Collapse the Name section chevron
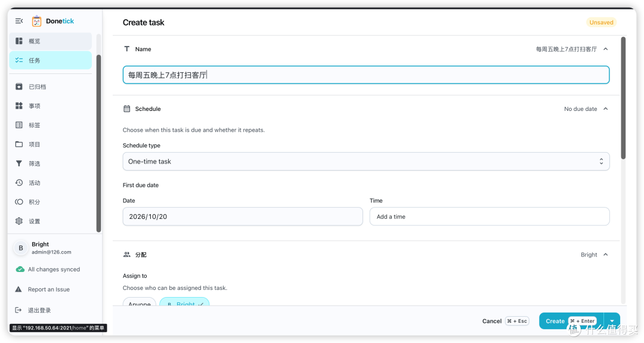This screenshot has height=343, width=644. pyautogui.click(x=605, y=49)
